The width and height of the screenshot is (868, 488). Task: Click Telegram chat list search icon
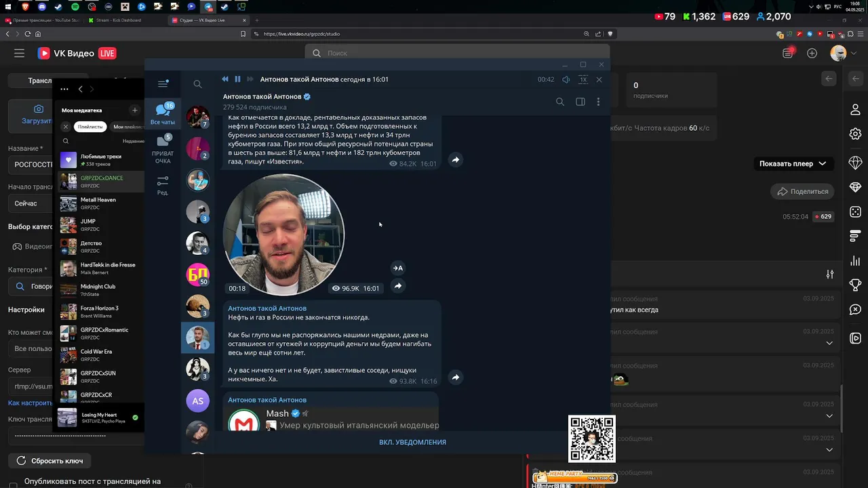pos(197,84)
